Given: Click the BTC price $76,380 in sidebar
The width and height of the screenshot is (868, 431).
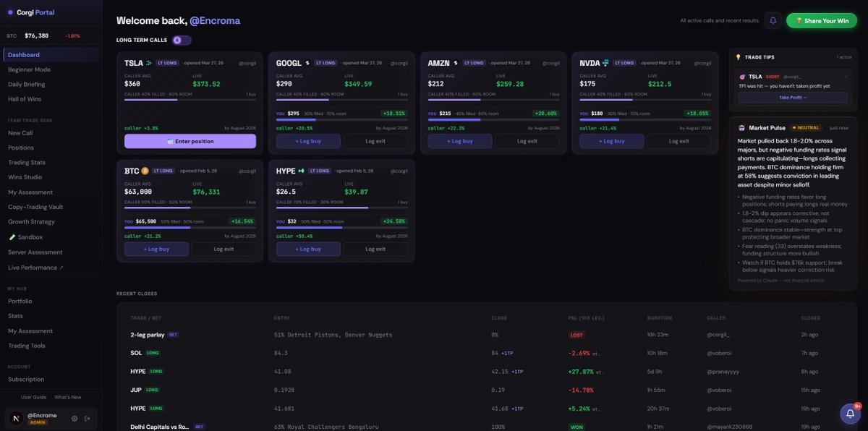Looking at the screenshot, I should (x=37, y=35).
